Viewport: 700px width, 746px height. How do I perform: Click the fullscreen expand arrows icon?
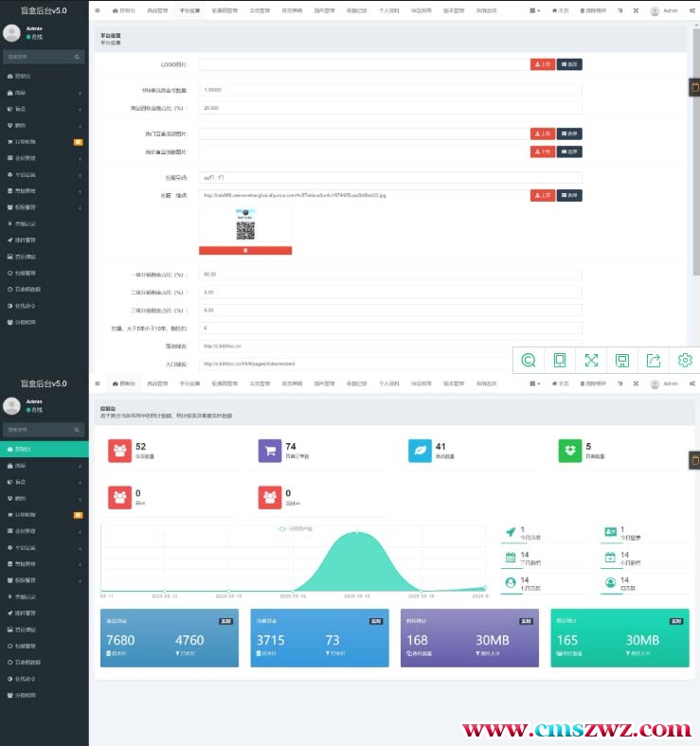(591, 360)
